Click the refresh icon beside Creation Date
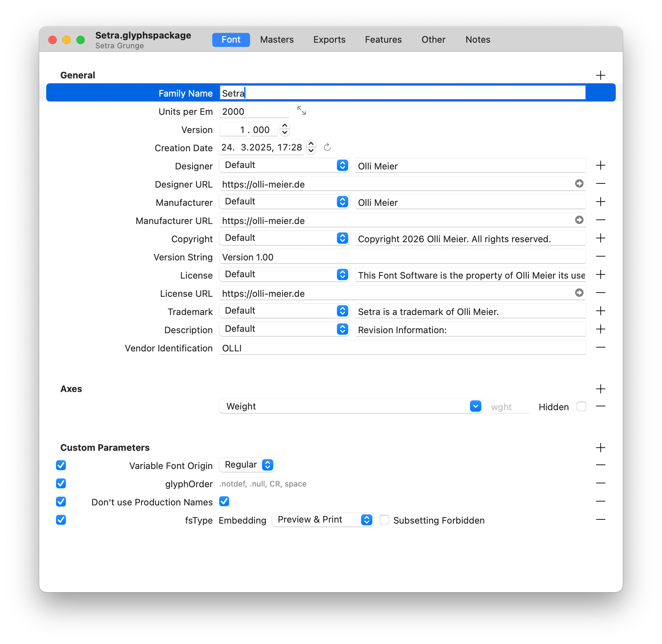The height and width of the screenshot is (644, 662). click(327, 147)
